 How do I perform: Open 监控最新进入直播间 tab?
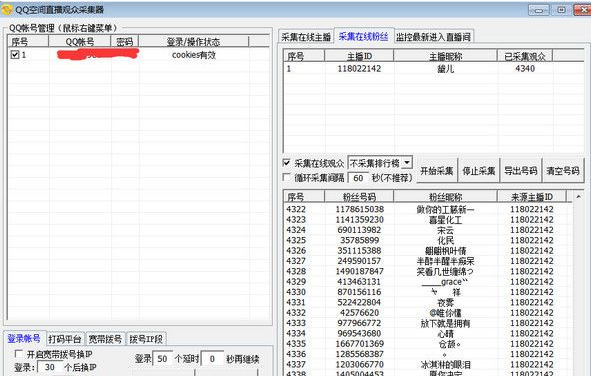pos(433,37)
